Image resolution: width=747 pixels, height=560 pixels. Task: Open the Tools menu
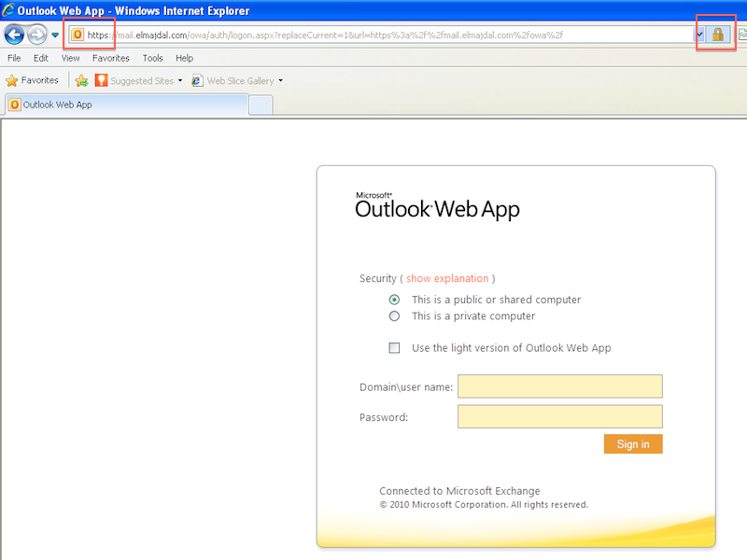coord(152,58)
